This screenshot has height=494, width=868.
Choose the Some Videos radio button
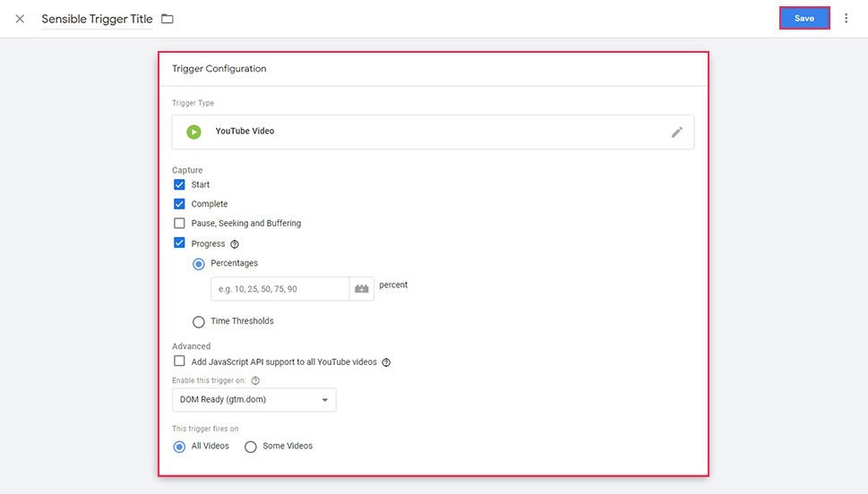click(x=251, y=447)
